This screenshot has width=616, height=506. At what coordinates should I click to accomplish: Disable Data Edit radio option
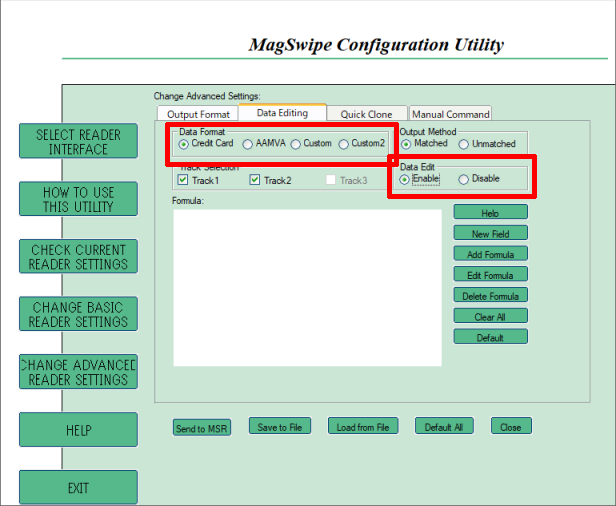pos(463,179)
